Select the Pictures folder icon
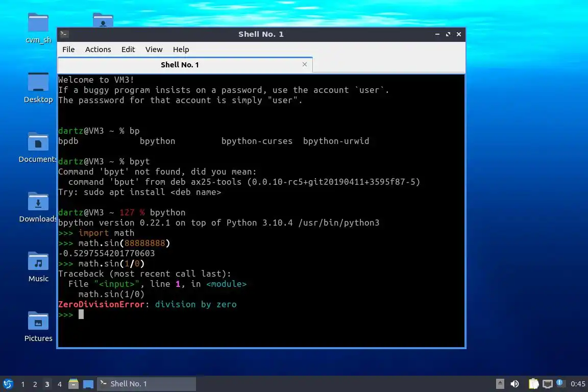Image resolution: width=588 pixels, height=392 pixels. tap(38, 326)
